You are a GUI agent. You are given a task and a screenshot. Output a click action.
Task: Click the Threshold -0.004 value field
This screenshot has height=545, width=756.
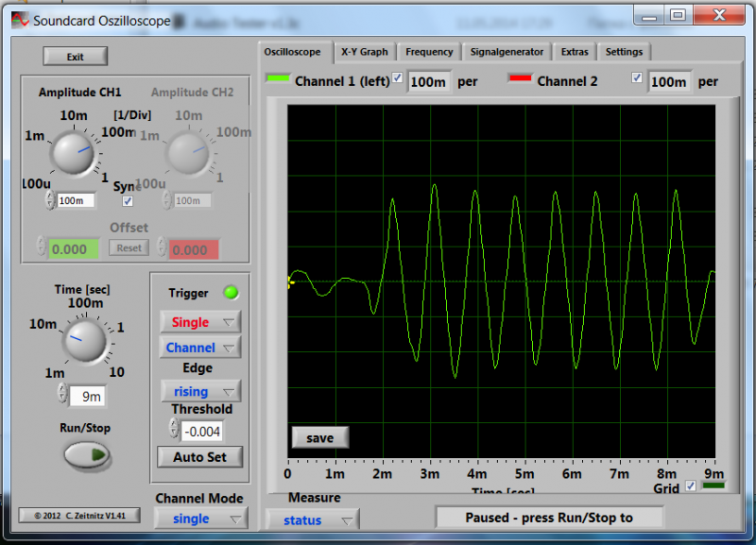coord(201,432)
